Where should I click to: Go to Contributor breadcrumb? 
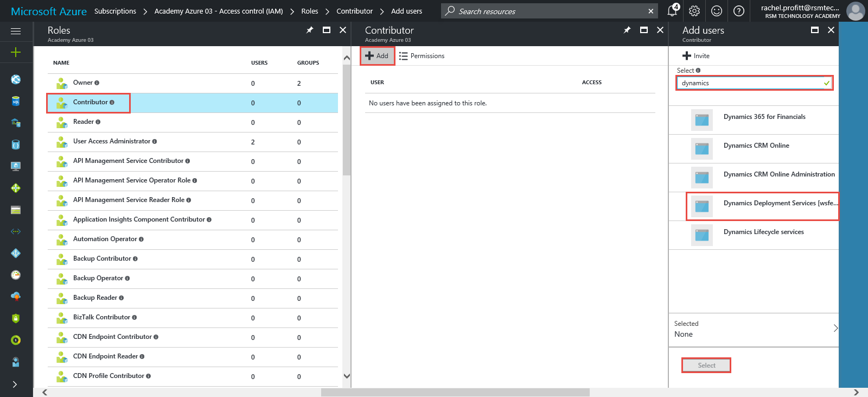[354, 11]
